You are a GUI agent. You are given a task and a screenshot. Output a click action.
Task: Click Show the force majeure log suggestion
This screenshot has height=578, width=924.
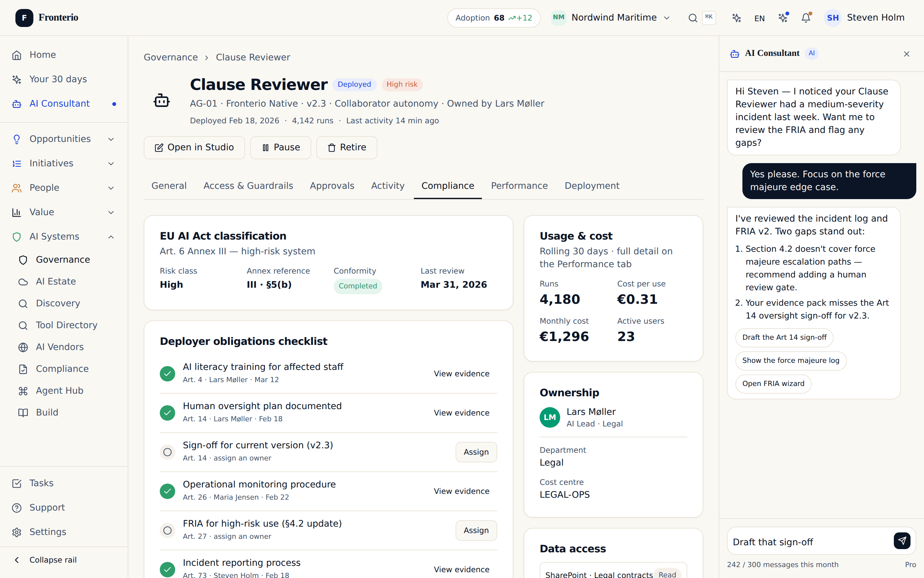click(x=791, y=361)
